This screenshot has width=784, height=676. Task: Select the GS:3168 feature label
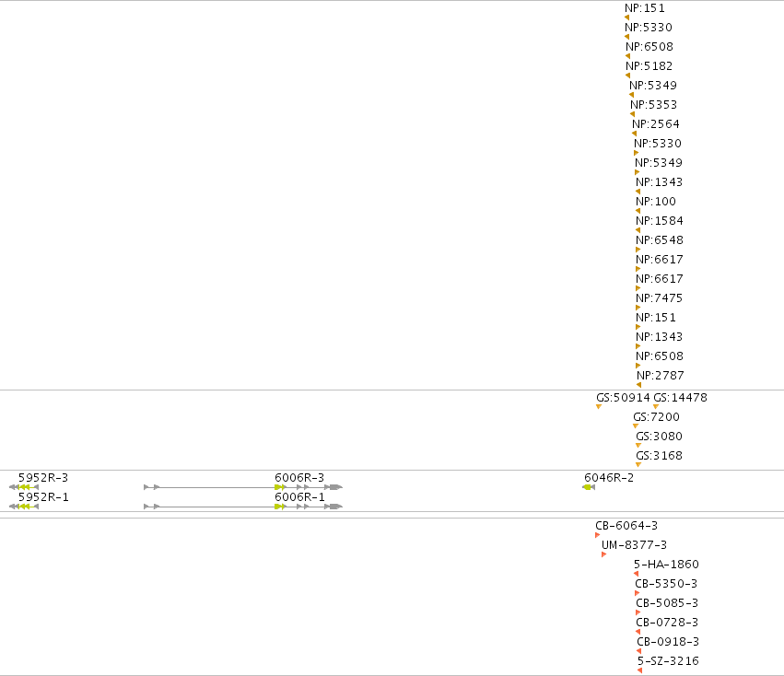click(659, 456)
